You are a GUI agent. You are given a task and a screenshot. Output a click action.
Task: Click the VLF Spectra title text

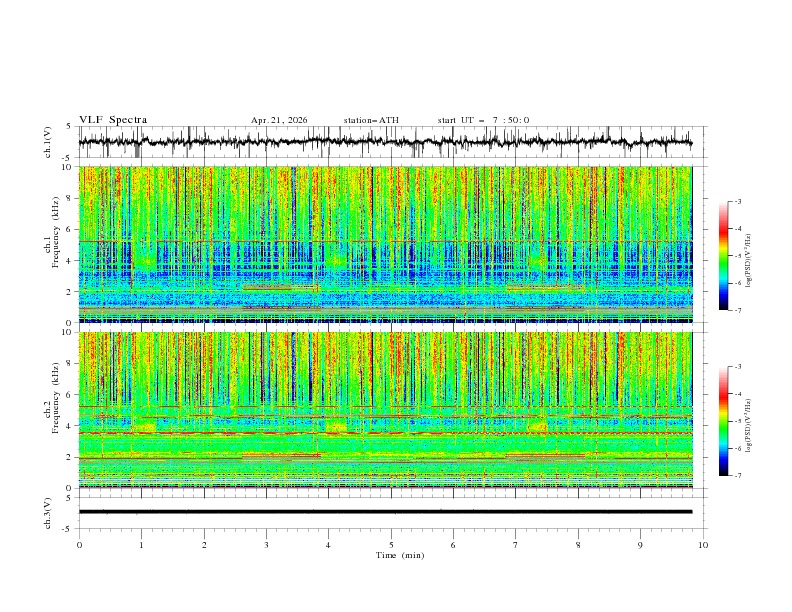[113, 120]
